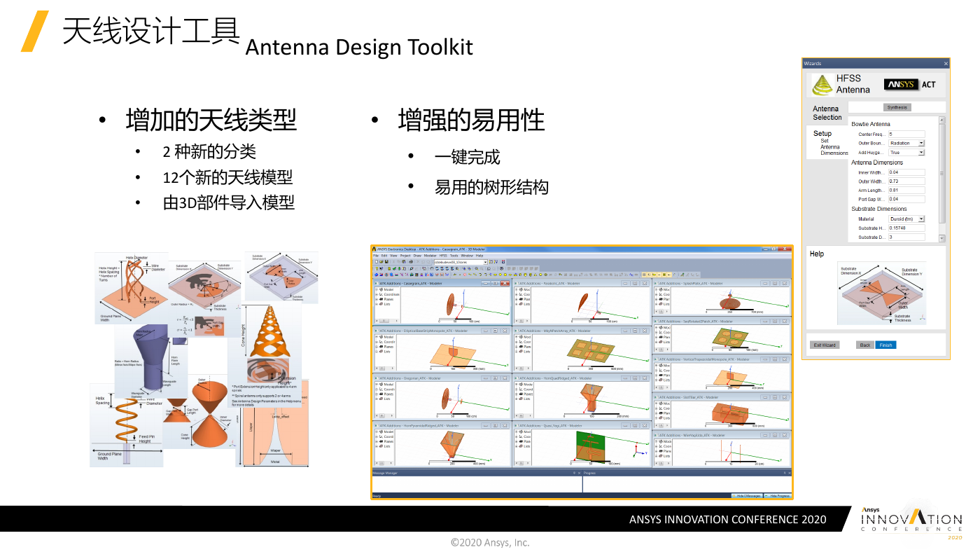980x552 pixels.
Task: Select the Setup step in the wizard
Action: coord(822,133)
